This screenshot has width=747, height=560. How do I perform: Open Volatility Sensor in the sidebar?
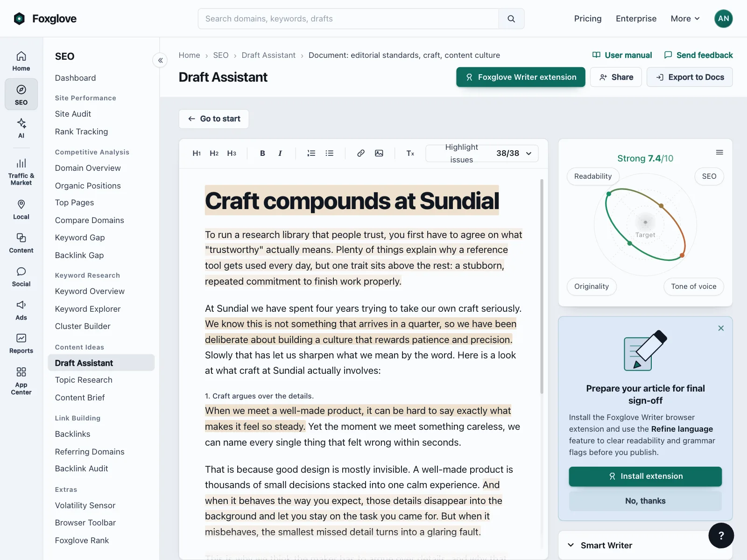click(x=85, y=505)
